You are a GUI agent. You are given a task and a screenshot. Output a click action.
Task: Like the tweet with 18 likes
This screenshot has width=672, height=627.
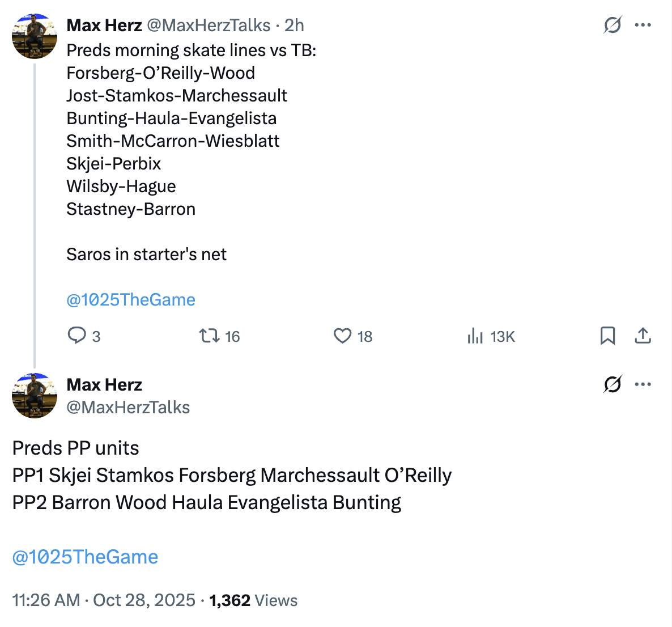click(342, 336)
